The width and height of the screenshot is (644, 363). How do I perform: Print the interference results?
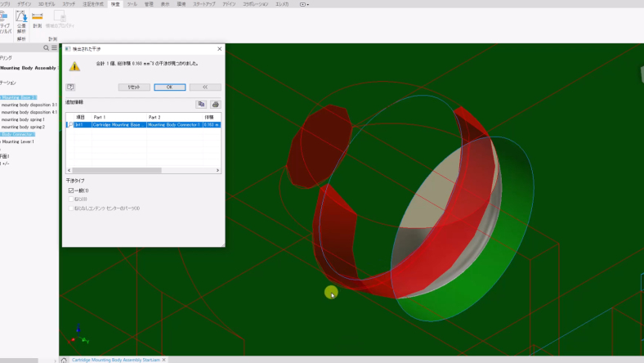click(x=215, y=104)
